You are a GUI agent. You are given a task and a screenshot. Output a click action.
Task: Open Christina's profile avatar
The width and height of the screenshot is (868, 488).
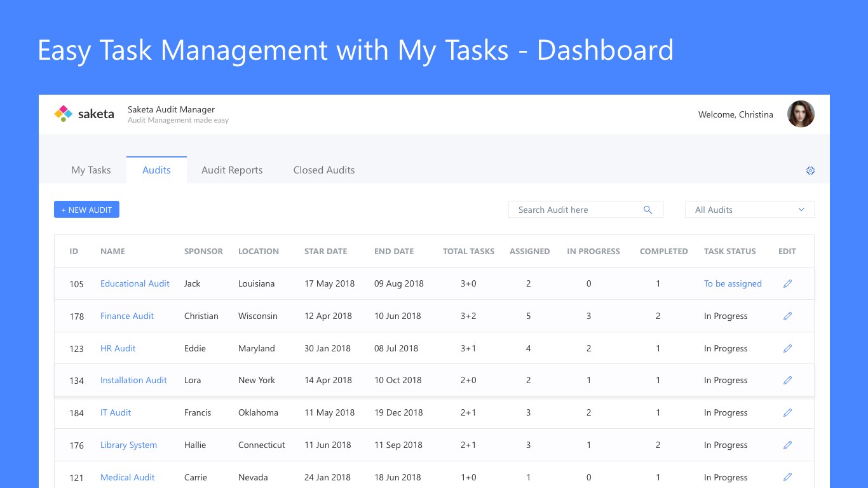tap(801, 114)
